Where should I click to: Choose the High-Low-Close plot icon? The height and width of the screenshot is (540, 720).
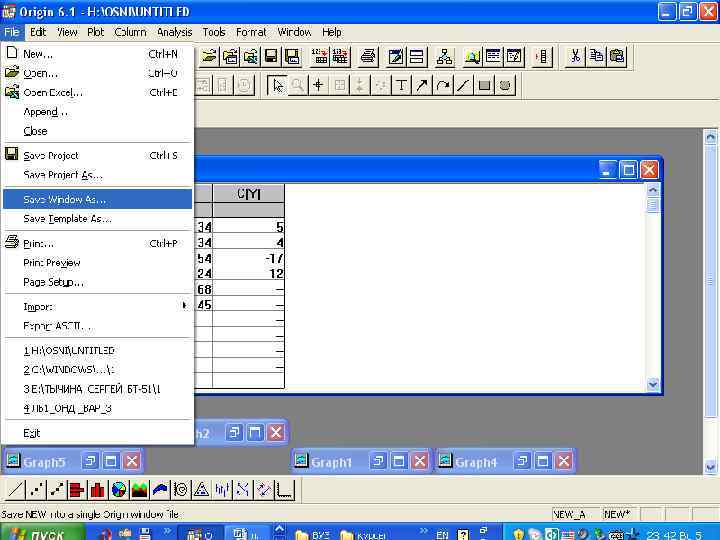tap(222, 490)
